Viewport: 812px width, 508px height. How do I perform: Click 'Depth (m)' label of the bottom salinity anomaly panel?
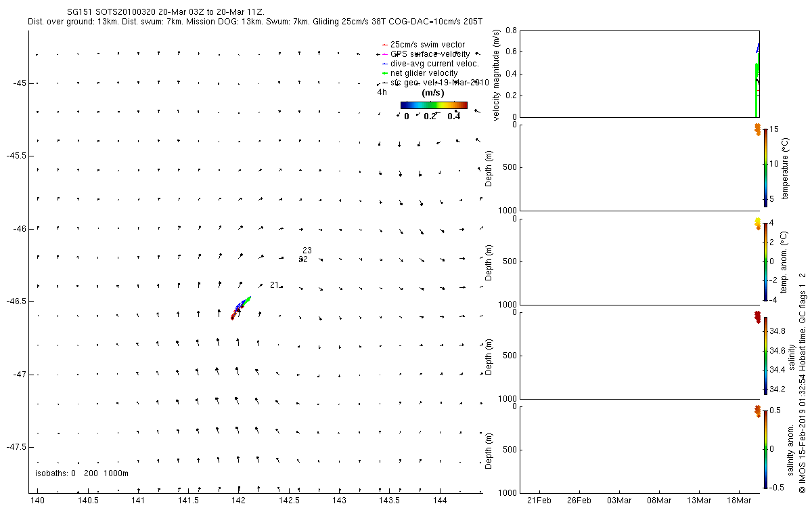(489, 450)
